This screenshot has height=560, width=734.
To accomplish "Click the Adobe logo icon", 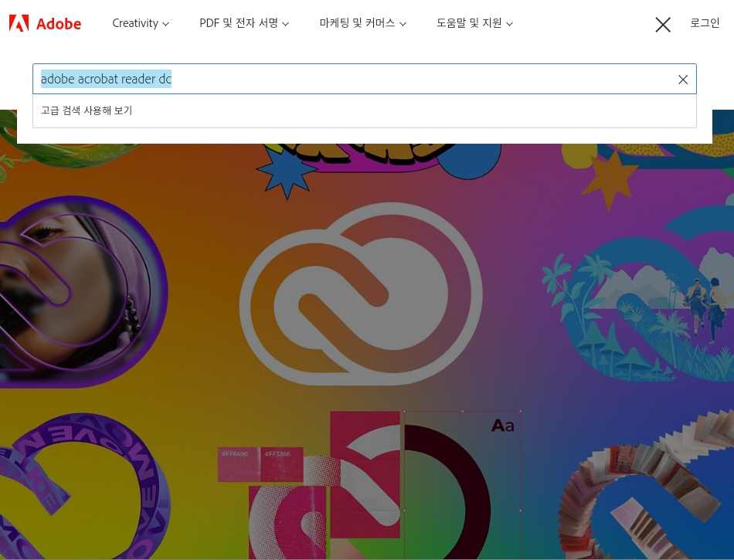I will point(19,23).
